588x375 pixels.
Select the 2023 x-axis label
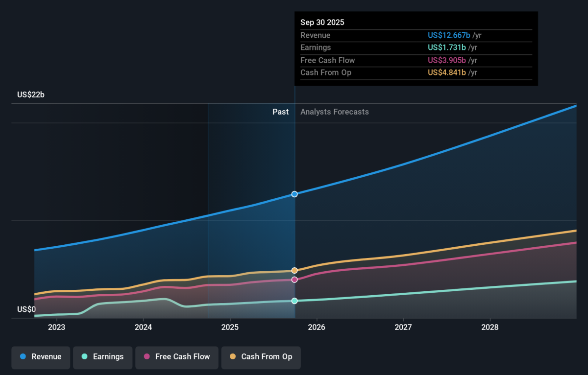56,327
